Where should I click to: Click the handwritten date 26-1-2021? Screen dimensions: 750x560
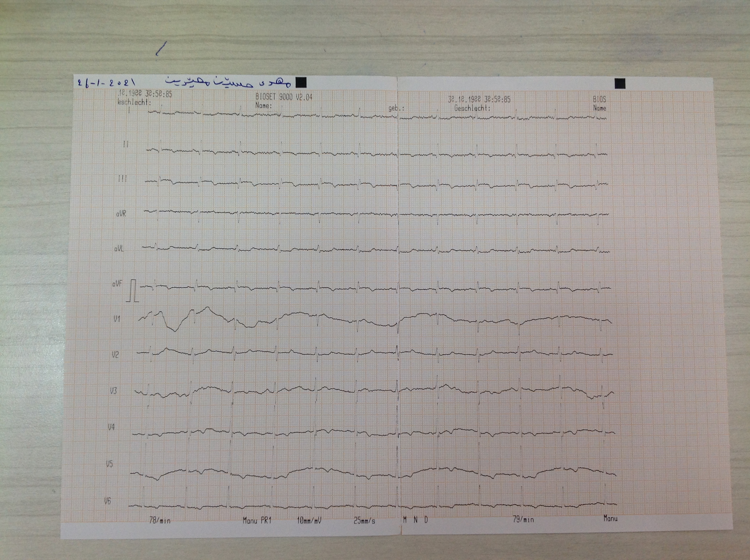point(106,83)
